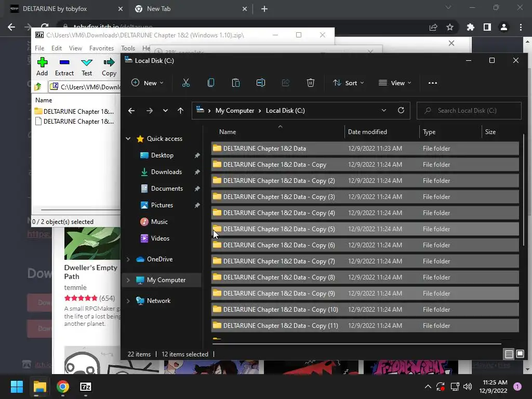
Task: Open 7-Zip from the taskbar
Action: point(86,387)
